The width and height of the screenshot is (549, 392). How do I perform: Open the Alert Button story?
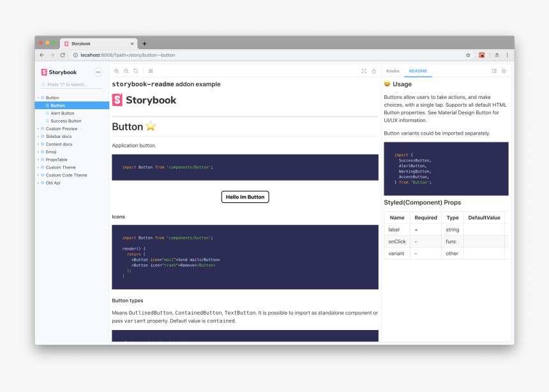click(x=63, y=113)
